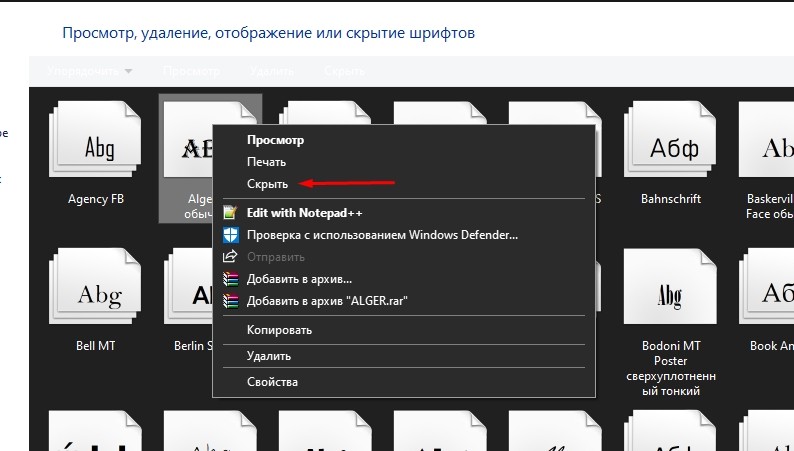Choose Добавить в архив... entry
The height and width of the screenshot is (451, 794).
(299, 279)
